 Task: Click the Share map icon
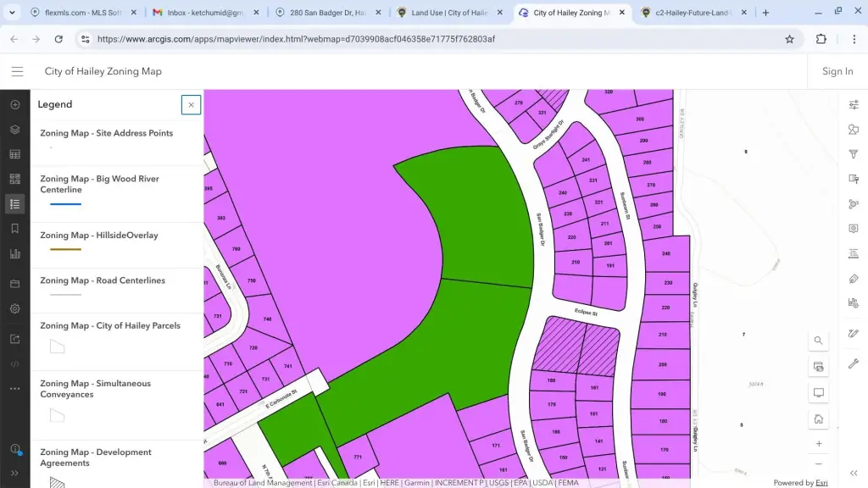(x=14, y=339)
